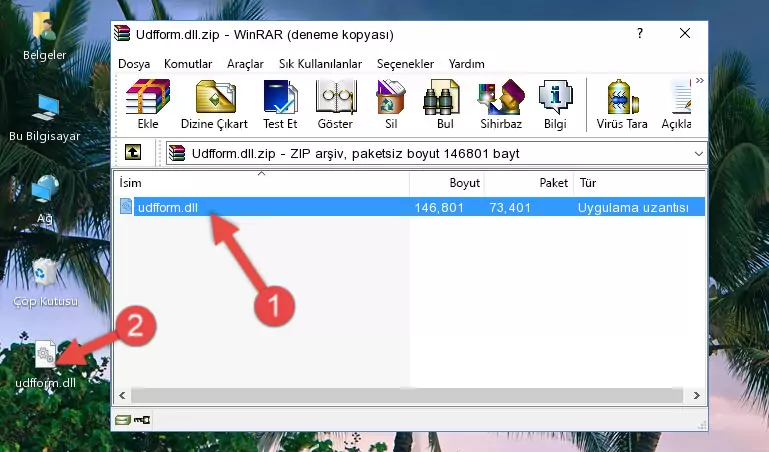Open the Yardım menu
The image size is (769, 452).
466,64
